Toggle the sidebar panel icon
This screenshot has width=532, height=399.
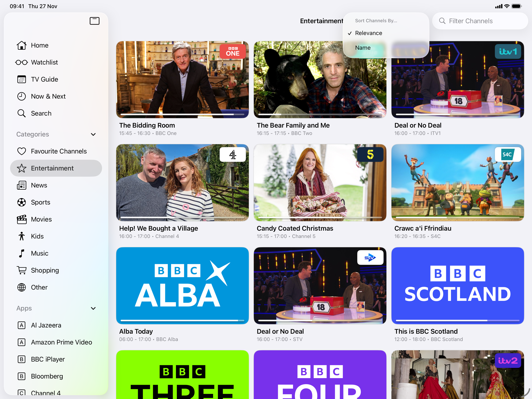[94, 21]
